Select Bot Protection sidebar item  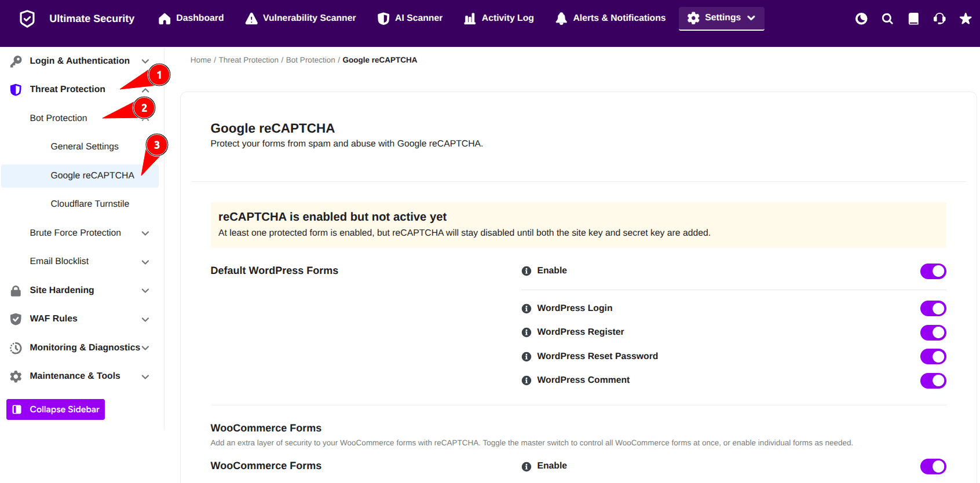58,118
